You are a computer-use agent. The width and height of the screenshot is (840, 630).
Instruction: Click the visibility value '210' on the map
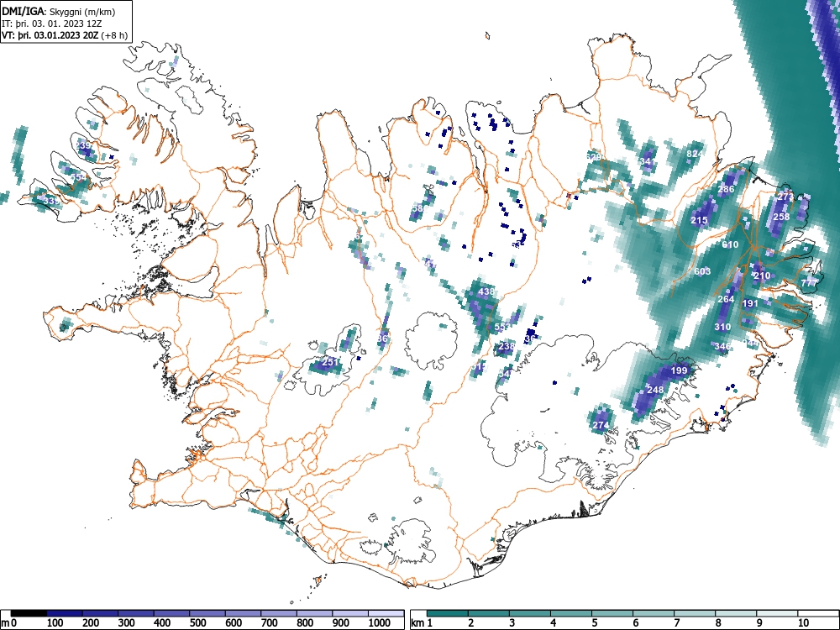point(762,276)
